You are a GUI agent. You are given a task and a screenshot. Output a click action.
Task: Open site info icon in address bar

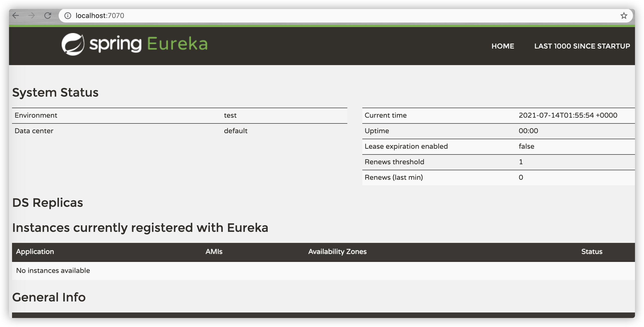tap(68, 16)
